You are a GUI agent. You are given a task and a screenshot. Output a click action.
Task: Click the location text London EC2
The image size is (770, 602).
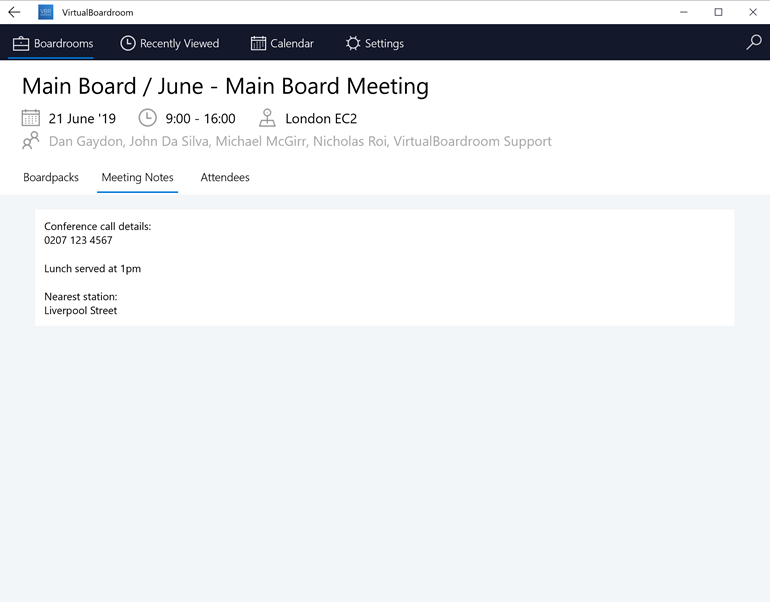(321, 119)
